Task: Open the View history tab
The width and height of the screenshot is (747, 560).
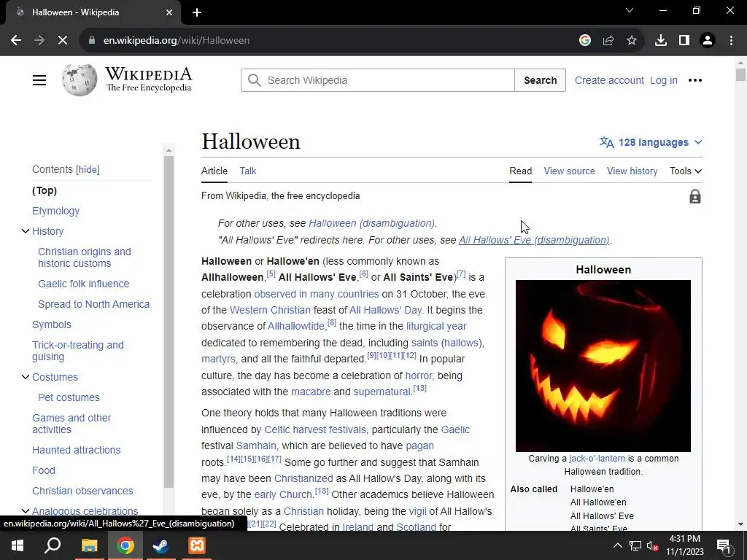Action: 632,171
